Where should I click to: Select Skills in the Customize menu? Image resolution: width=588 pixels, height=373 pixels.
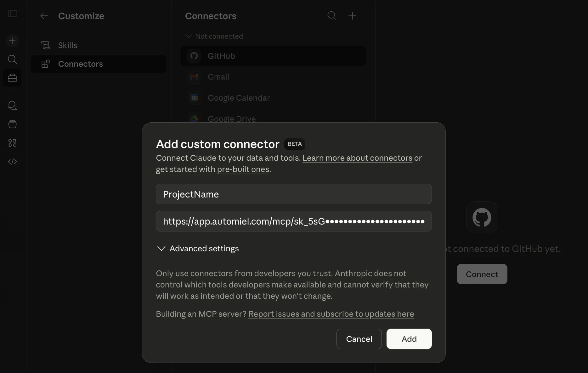[67, 45]
